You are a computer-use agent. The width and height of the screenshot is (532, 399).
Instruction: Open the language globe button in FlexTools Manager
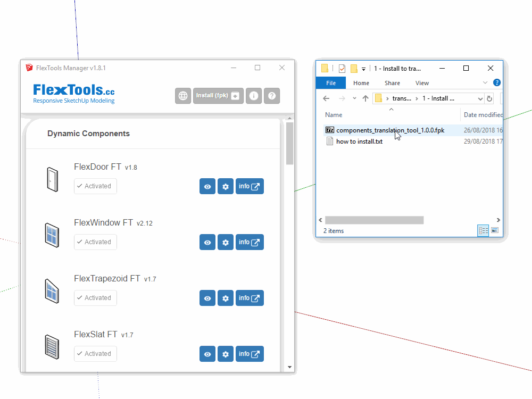click(183, 96)
